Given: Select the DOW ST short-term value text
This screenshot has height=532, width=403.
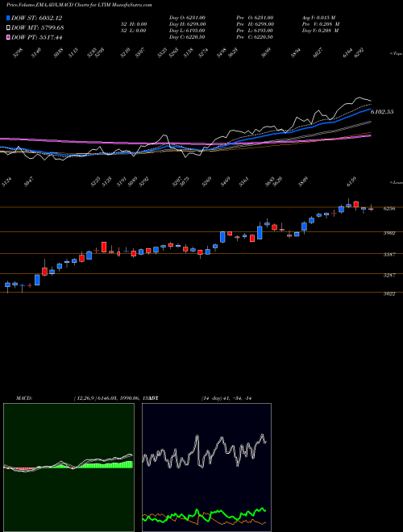Looking at the screenshot, I should pos(37,18).
